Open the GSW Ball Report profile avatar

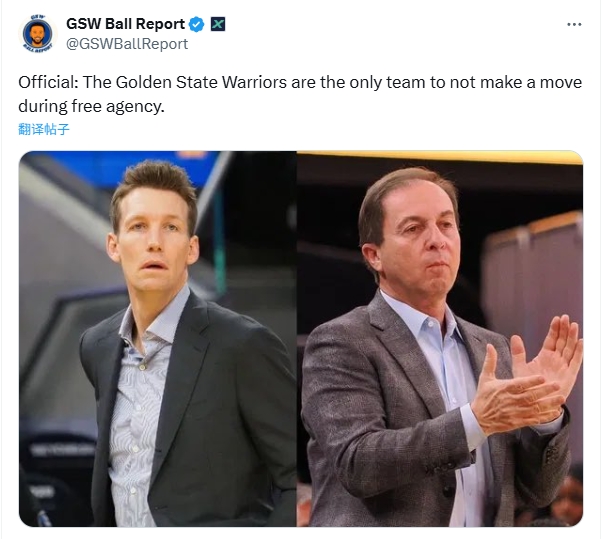coord(37,34)
